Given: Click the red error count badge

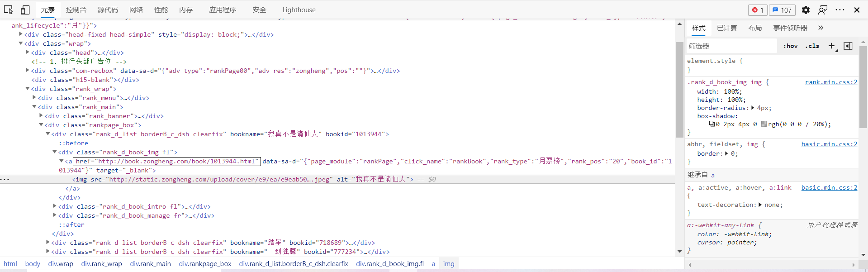Looking at the screenshot, I should [x=758, y=10].
